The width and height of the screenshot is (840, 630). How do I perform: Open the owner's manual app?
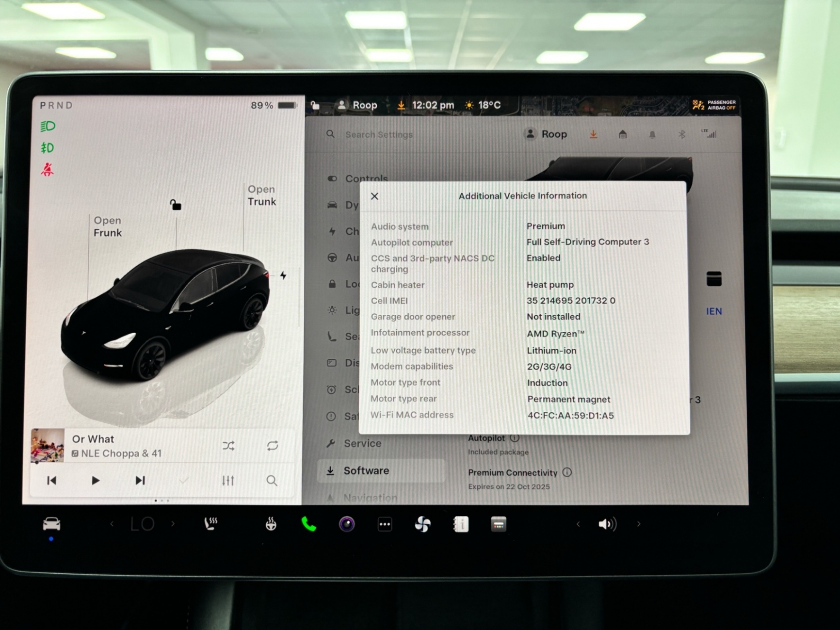(461, 524)
